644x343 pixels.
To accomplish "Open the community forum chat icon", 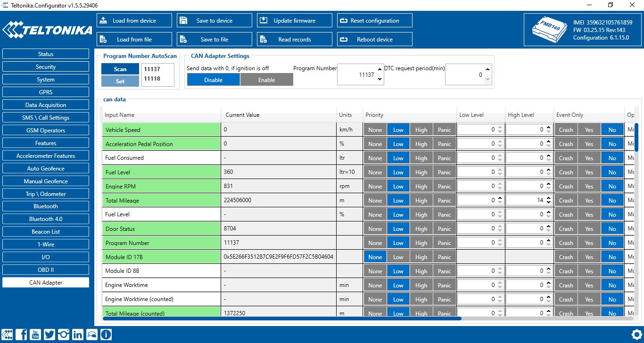I will click(x=92, y=335).
